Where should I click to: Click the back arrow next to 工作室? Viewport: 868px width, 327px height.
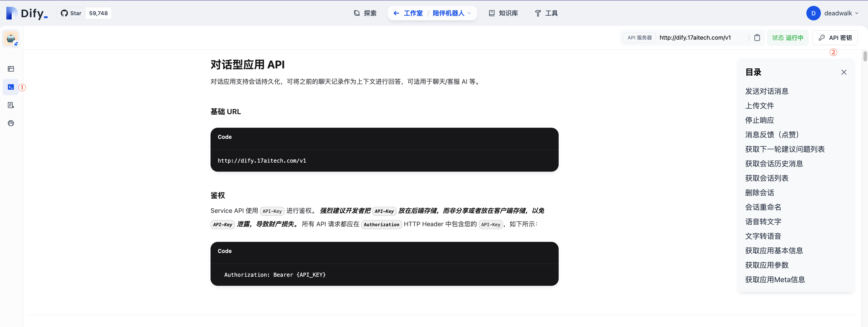coord(396,13)
